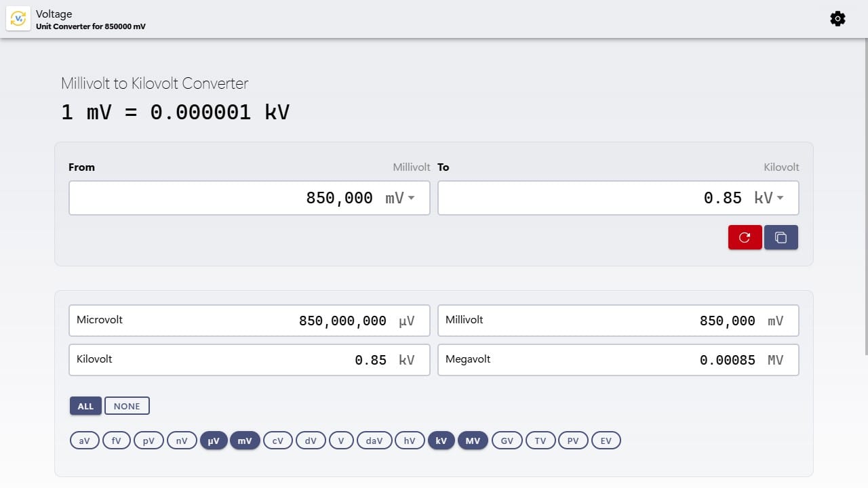Toggle the daV unit chip
The image size is (868, 488).
pyautogui.click(x=374, y=440)
